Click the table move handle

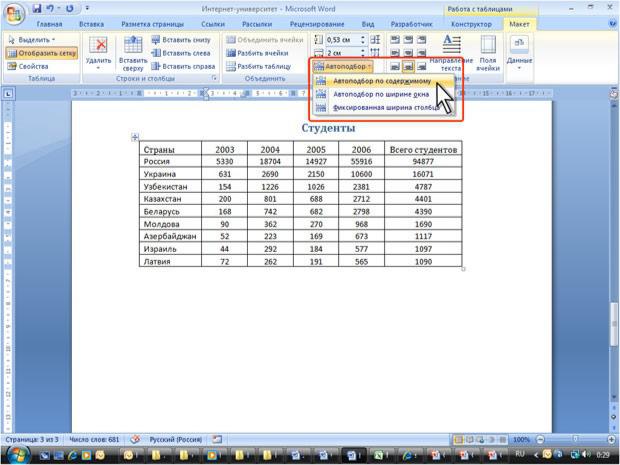(135, 137)
